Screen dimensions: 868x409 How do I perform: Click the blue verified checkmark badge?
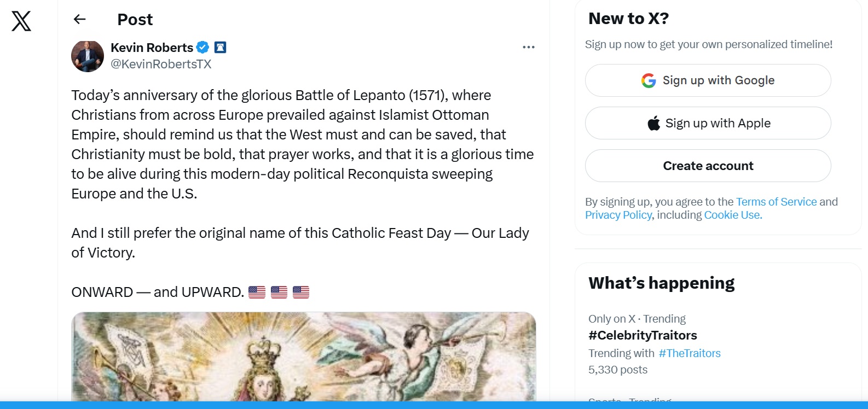(203, 48)
